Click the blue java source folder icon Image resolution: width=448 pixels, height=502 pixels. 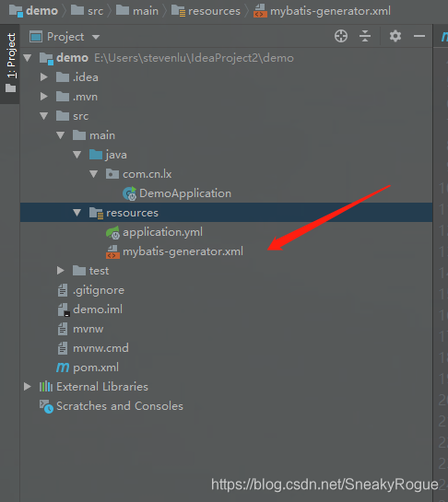(x=96, y=155)
